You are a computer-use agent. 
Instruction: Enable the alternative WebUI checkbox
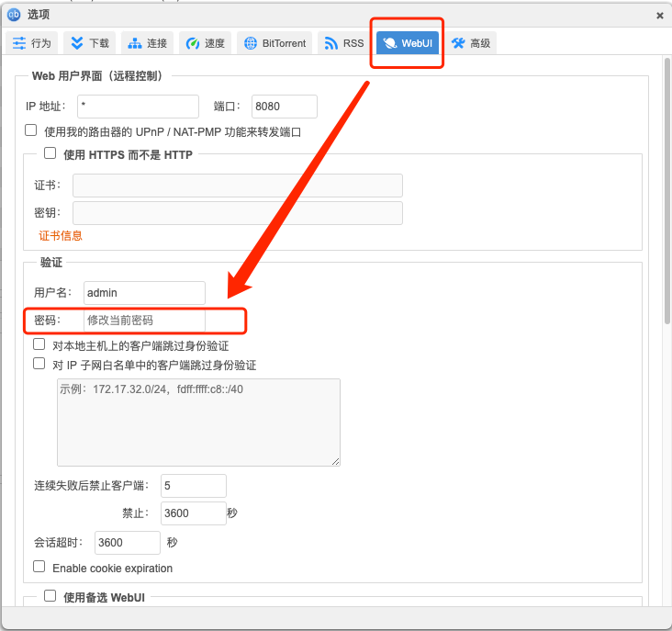click(x=50, y=595)
